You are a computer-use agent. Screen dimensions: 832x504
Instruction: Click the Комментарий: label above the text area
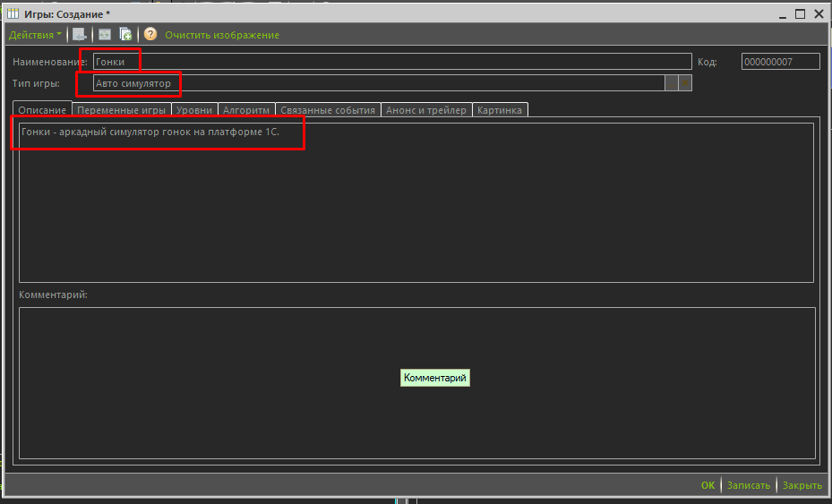click(53, 295)
